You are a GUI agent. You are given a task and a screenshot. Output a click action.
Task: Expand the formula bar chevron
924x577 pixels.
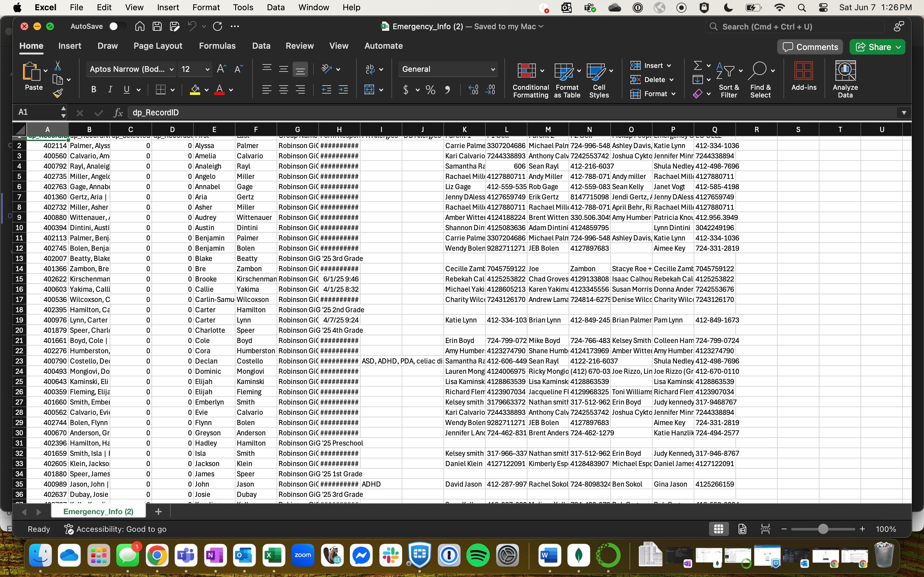[904, 113]
